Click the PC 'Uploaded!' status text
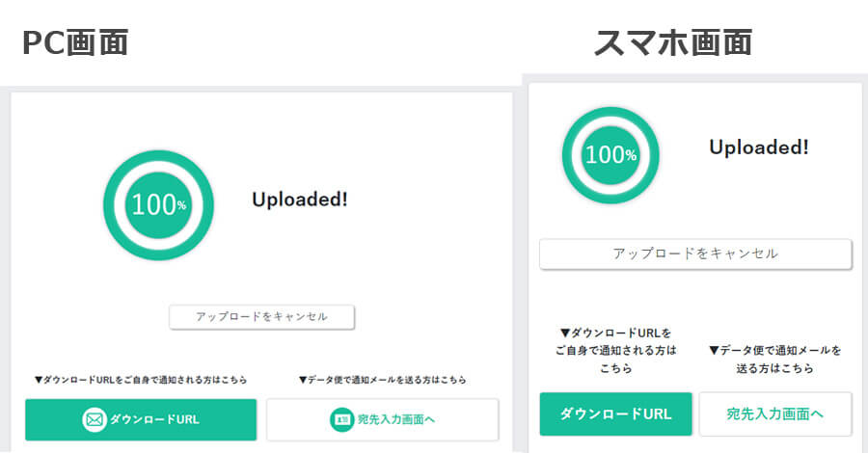868x453 pixels. coord(300,200)
